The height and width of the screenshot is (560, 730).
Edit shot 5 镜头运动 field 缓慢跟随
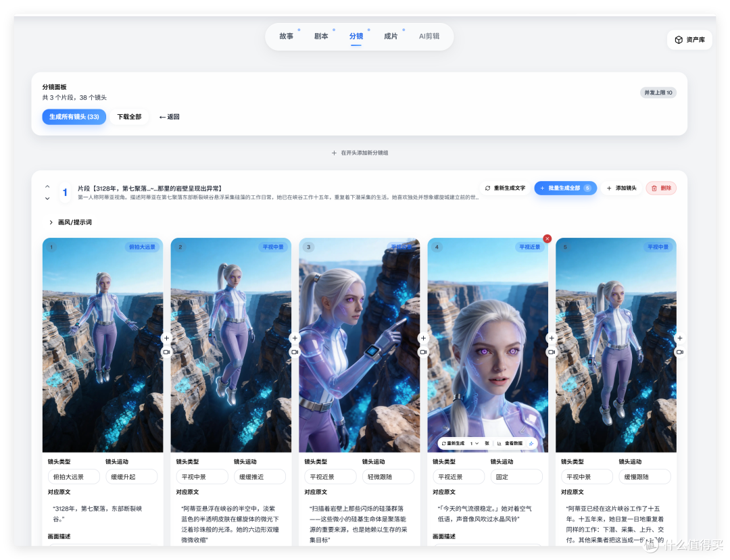[645, 477]
